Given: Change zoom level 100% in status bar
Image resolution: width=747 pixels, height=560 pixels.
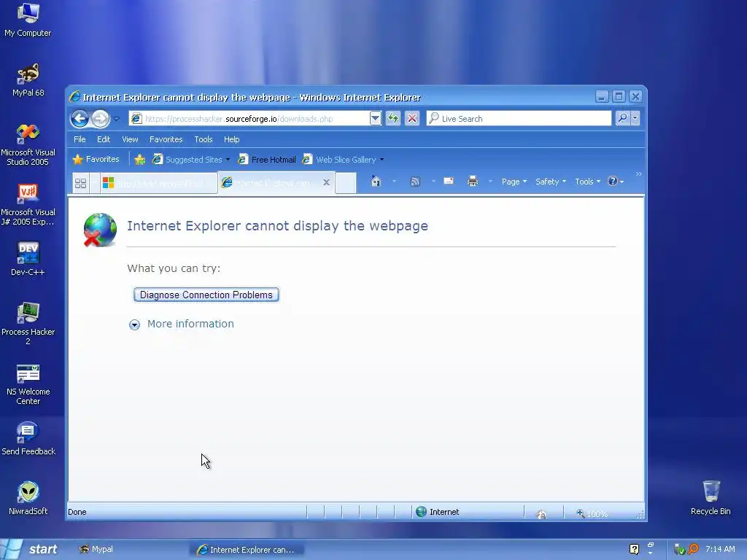Looking at the screenshot, I should (x=592, y=514).
